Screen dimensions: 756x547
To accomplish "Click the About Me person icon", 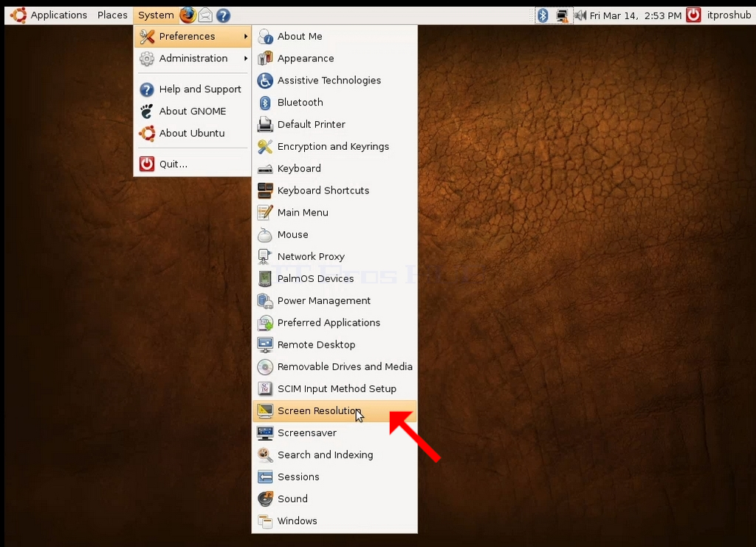I will pos(265,36).
